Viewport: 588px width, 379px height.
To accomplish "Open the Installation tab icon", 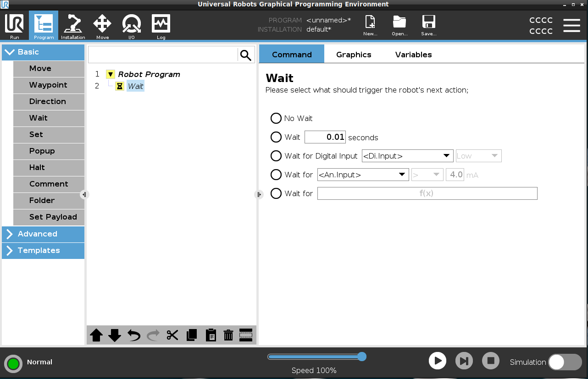I will click(x=73, y=26).
